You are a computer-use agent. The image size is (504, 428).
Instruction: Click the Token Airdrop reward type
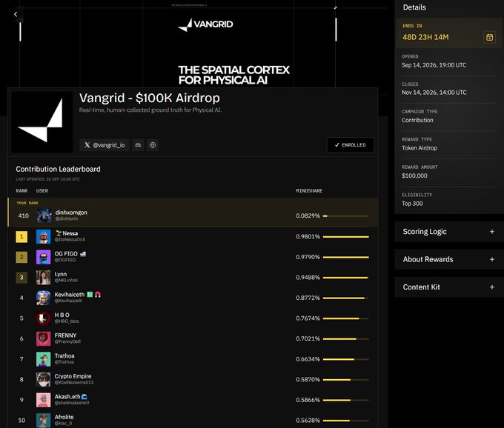coord(420,148)
